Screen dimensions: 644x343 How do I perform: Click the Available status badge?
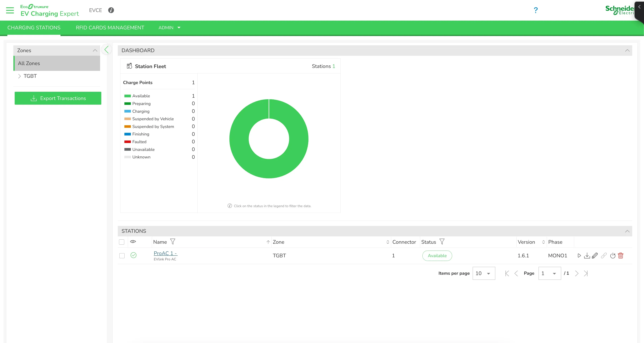coord(437,256)
